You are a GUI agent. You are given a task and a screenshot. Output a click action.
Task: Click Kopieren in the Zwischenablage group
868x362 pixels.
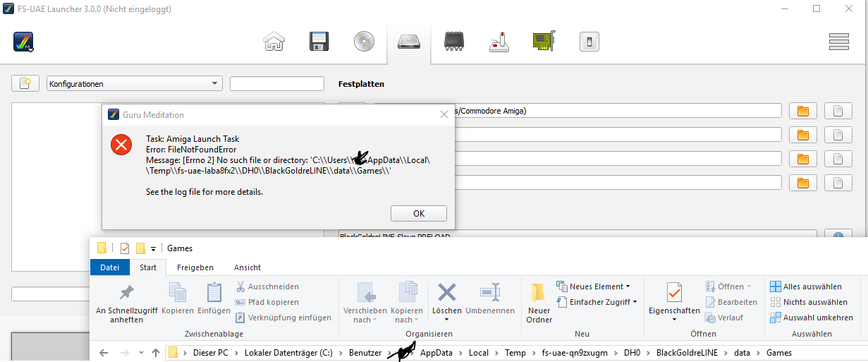tap(178, 299)
